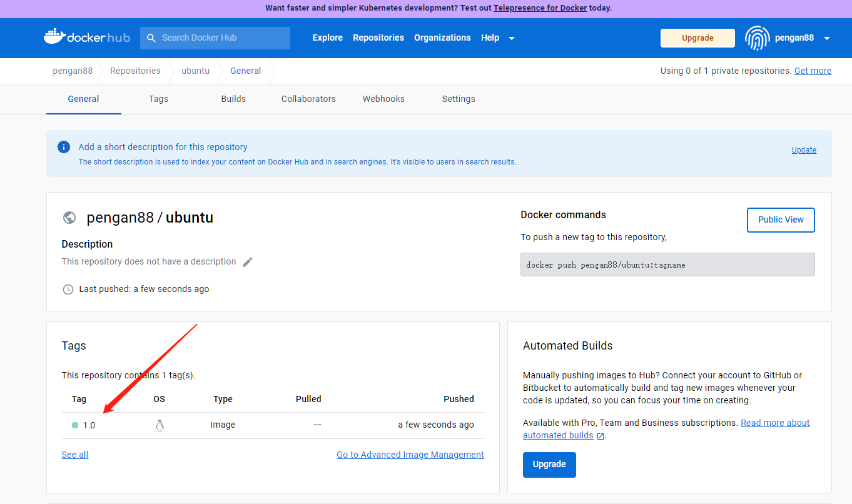Open Repositories in the top navigation
Screen dimensions: 852x504
click(378, 38)
